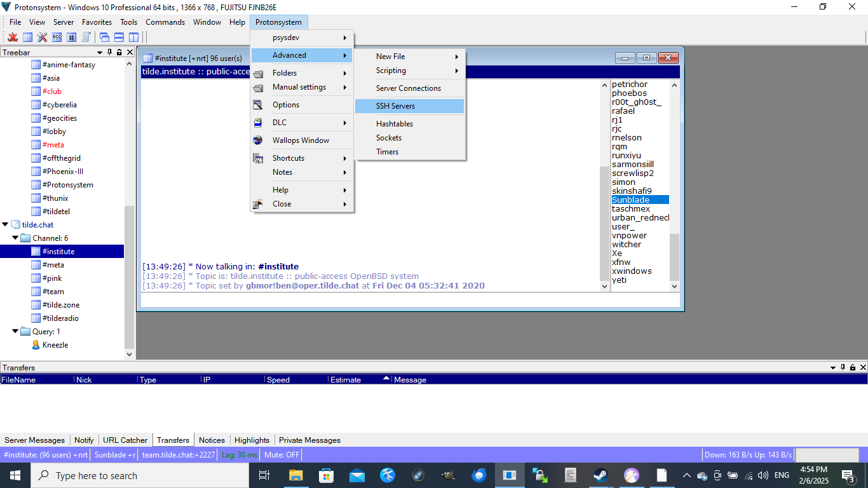The height and width of the screenshot is (488, 868).
Task: Click the Transfers panel lock icon
Action: (x=853, y=367)
